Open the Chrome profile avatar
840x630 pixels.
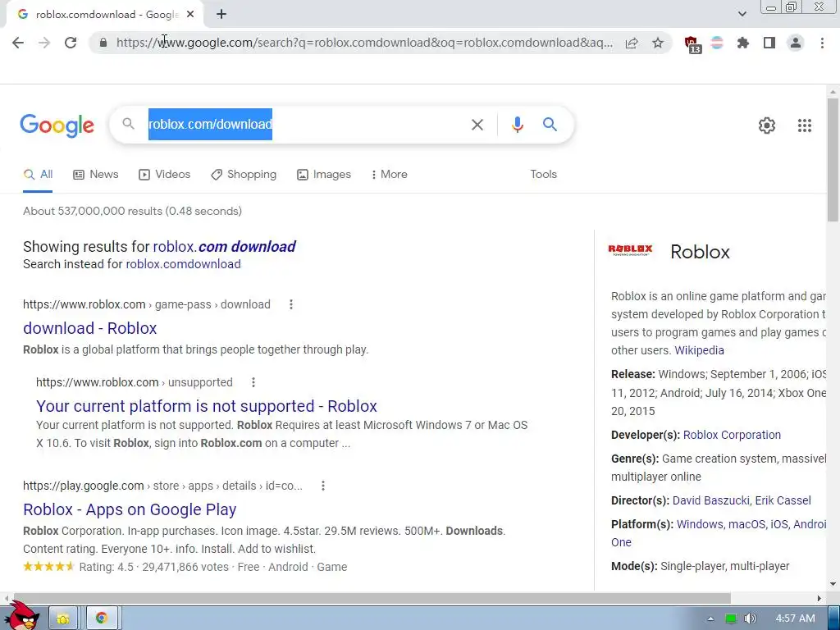(x=796, y=43)
